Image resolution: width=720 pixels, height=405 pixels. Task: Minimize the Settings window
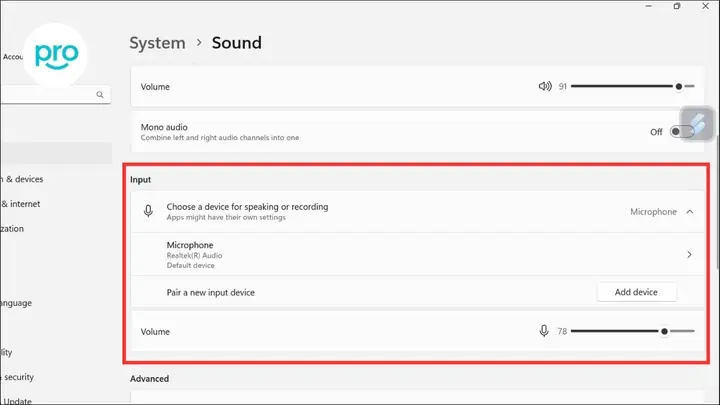tap(648, 6)
